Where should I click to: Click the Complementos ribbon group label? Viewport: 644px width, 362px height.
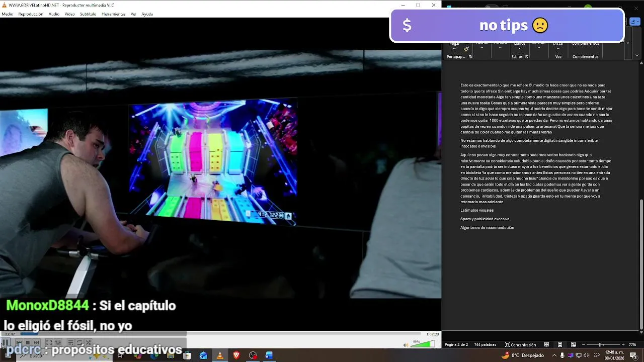(x=585, y=57)
